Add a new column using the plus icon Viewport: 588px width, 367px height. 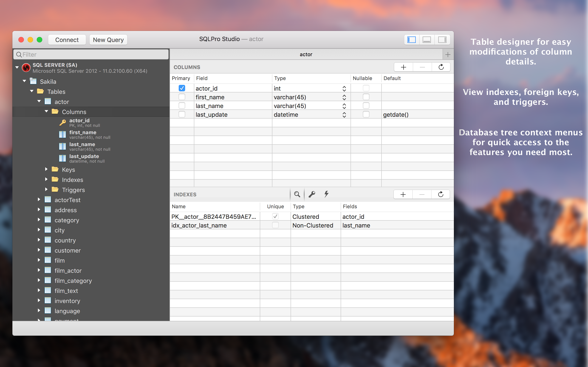tap(403, 67)
